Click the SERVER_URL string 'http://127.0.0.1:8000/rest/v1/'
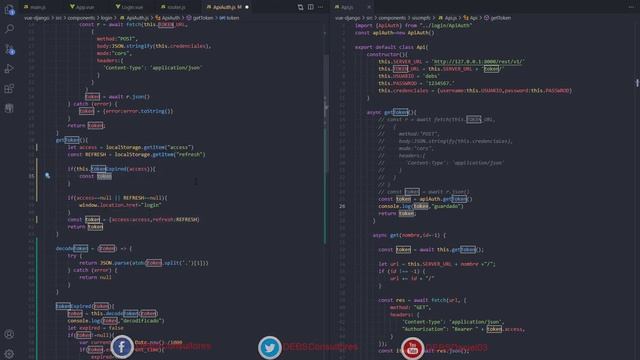The width and height of the screenshot is (640, 360). click(x=478, y=62)
